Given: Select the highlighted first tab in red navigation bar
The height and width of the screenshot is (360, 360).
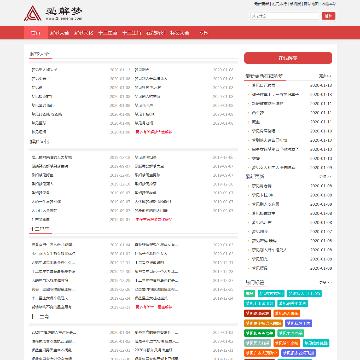Looking at the screenshot, I should tap(36, 33).
